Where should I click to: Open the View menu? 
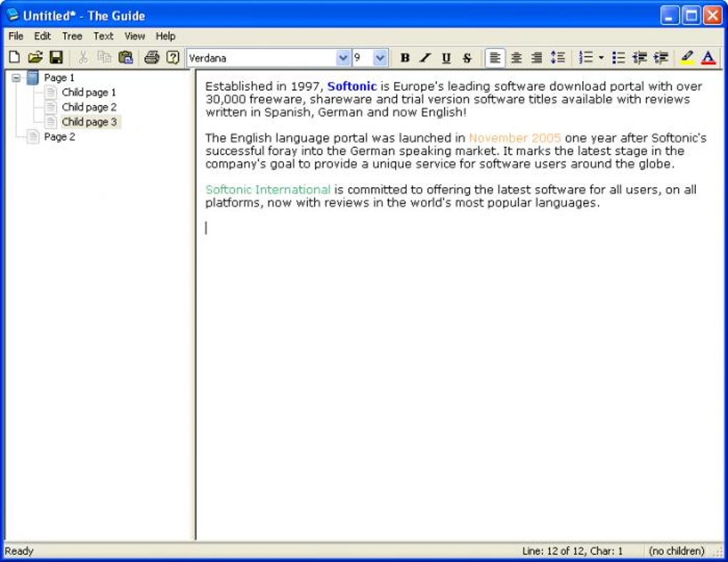click(x=134, y=36)
